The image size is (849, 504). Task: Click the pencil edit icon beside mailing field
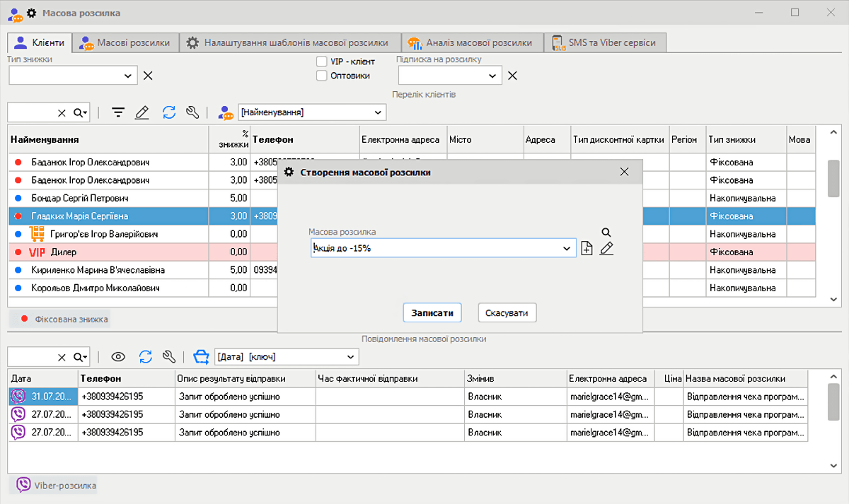click(606, 248)
